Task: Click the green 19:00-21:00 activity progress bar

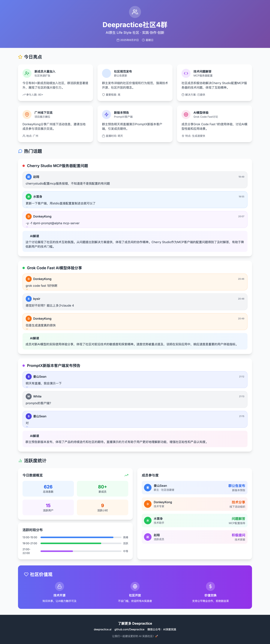Action: coord(71,543)
